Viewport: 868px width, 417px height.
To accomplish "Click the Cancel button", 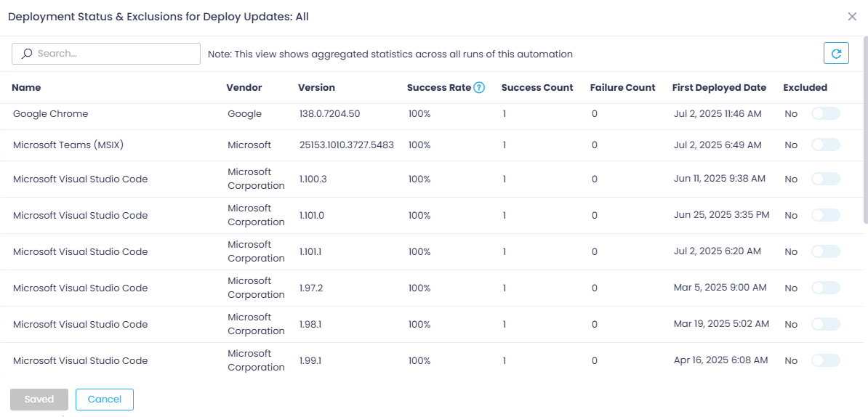I will tap(105, 400).
